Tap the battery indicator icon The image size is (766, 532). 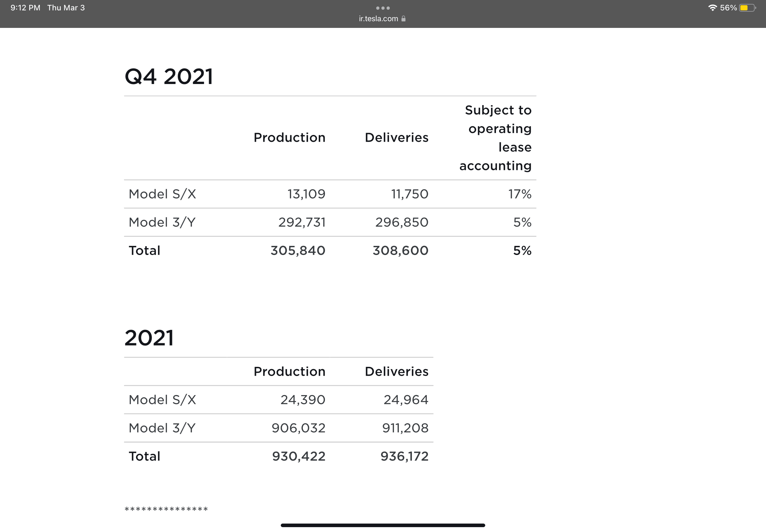point(747,8)
